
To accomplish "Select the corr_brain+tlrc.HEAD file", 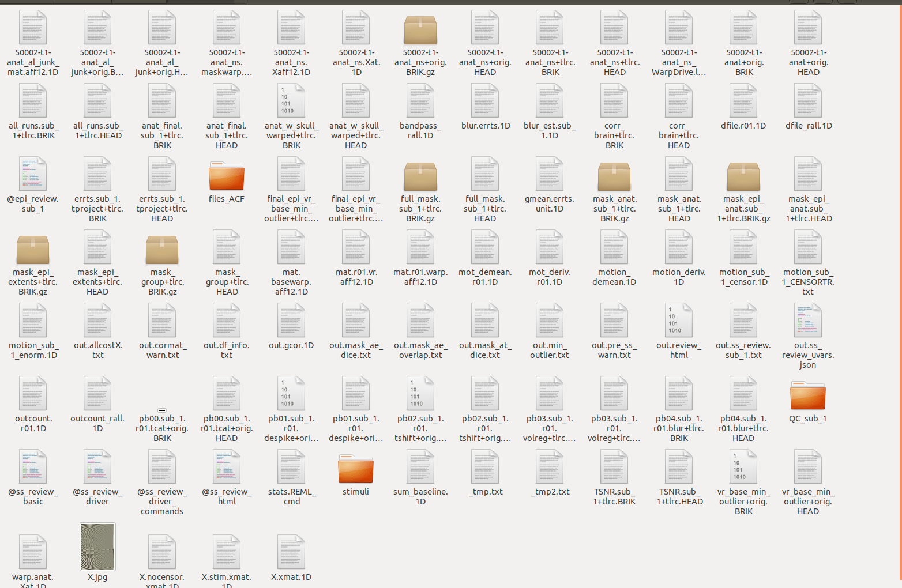I will (679, 100).
